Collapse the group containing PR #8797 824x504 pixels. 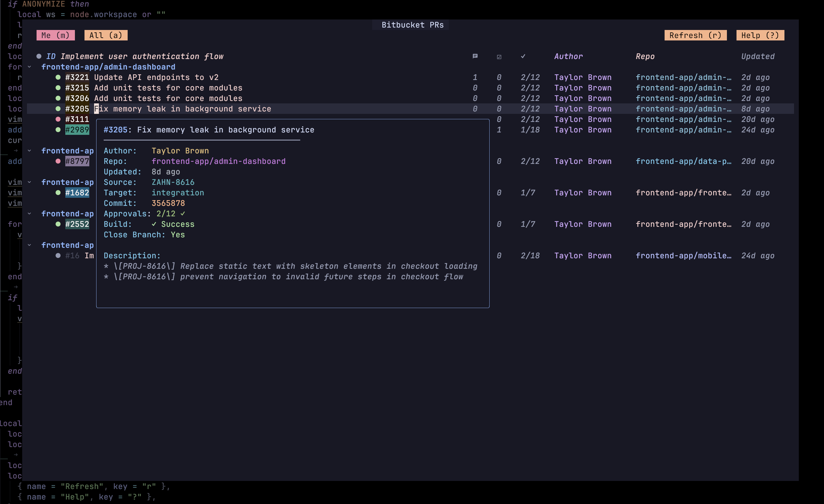(x=29, y=151)
